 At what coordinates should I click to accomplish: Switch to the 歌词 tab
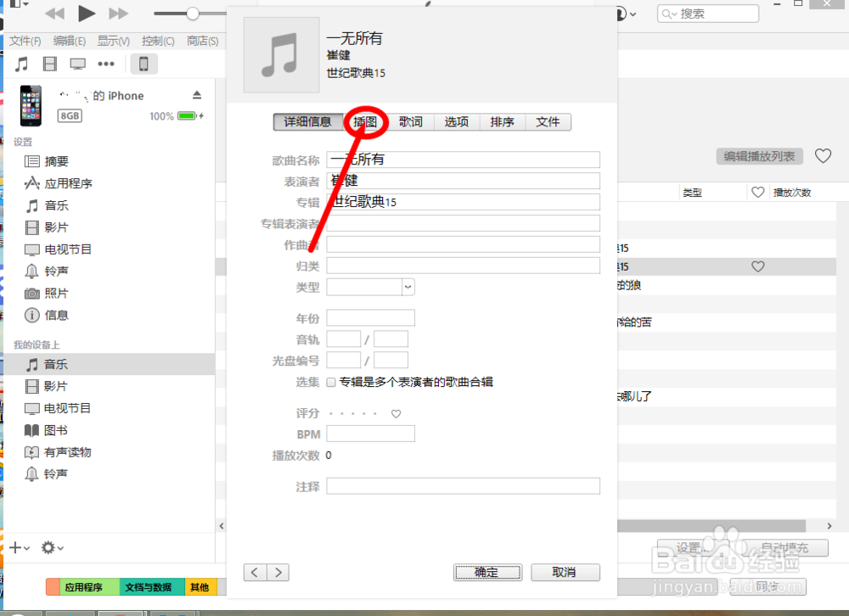pos(411,121)
